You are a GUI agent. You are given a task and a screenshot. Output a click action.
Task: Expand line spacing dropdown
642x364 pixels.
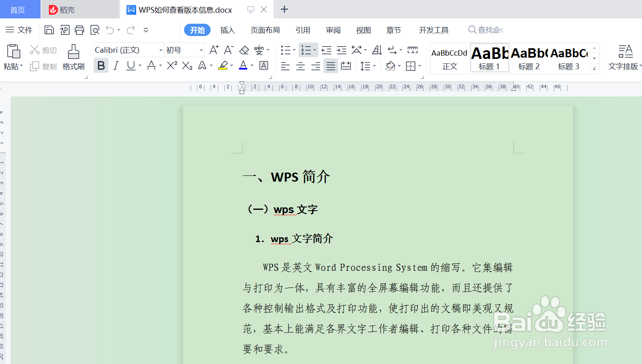click(x=375, y=66)
